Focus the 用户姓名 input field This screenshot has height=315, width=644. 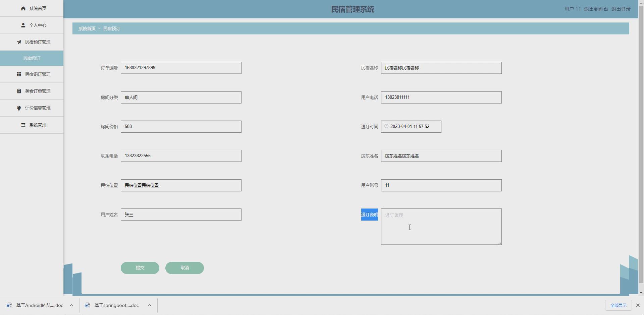181,214
